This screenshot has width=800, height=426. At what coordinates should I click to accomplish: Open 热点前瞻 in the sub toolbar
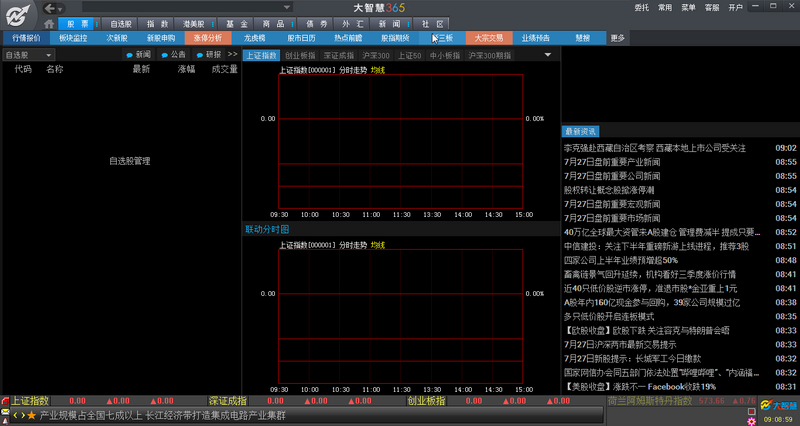[x=348, y=38]
